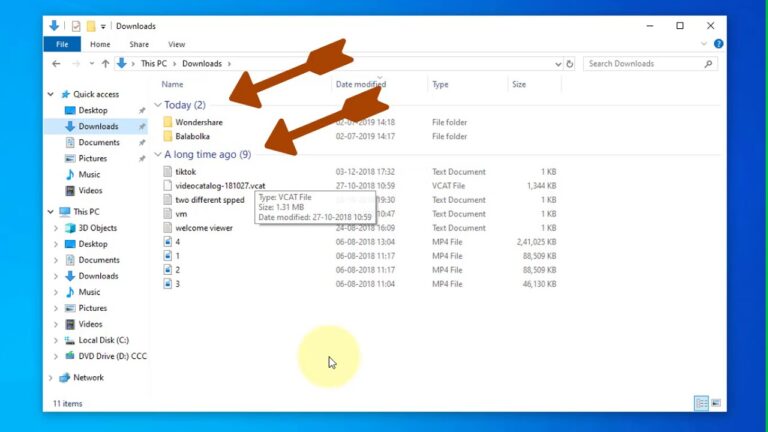Click the Up one level arrow
The height and width of the screenshot is (432, 768).
pyautogui.click(x=105, y=64)
